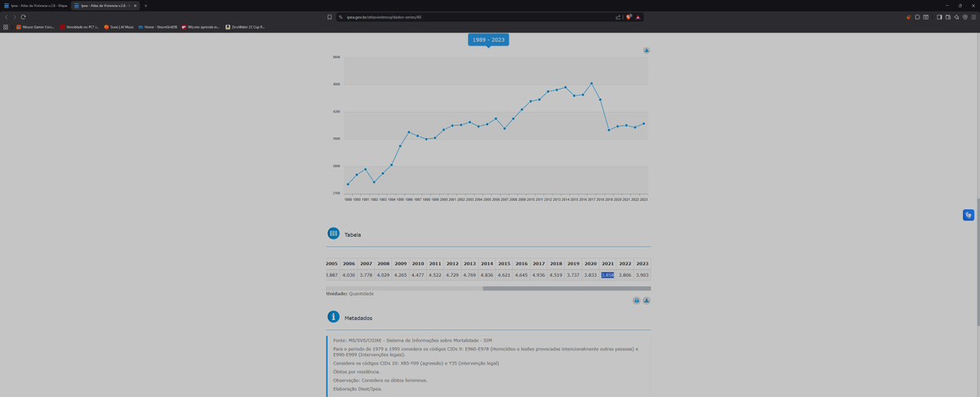Click the '2006' column header
This screenshot has height=397, width=980.
(x=349, y=264)
